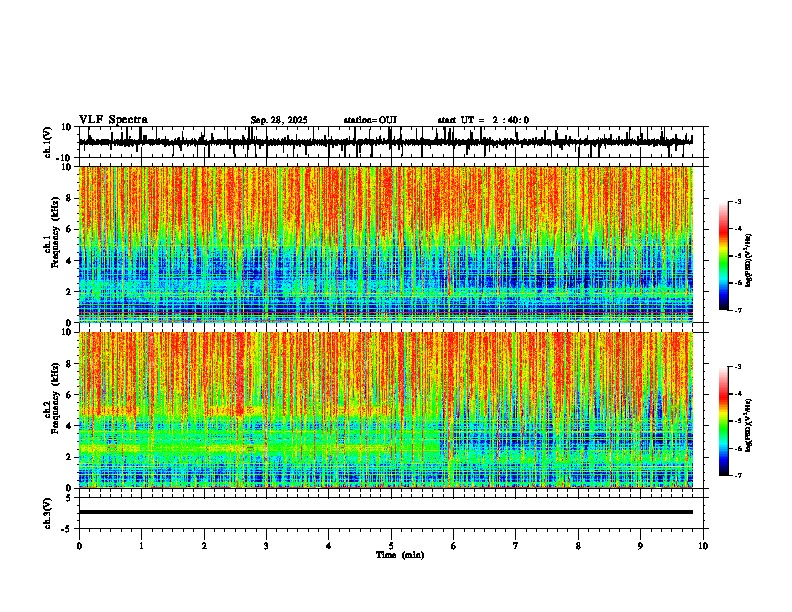
Task: Click the time axis tick label '4'
Action: [329, 546]
